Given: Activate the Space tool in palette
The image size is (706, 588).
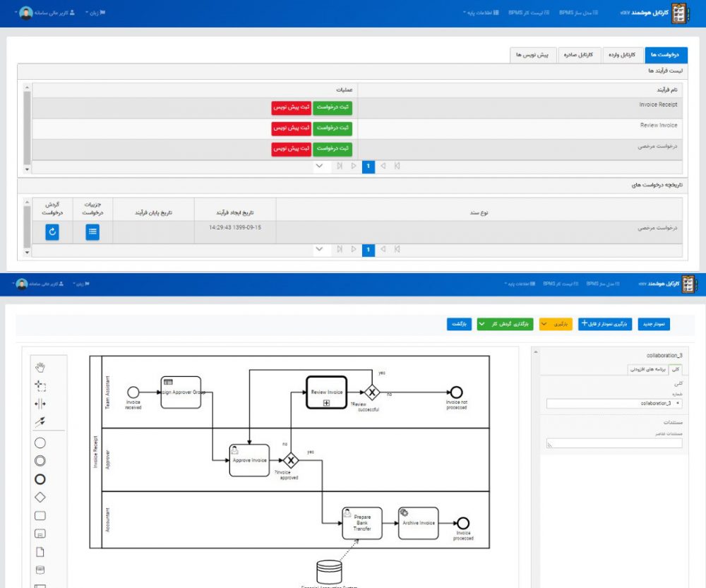Looking at the screenshot, I should 40,404.
